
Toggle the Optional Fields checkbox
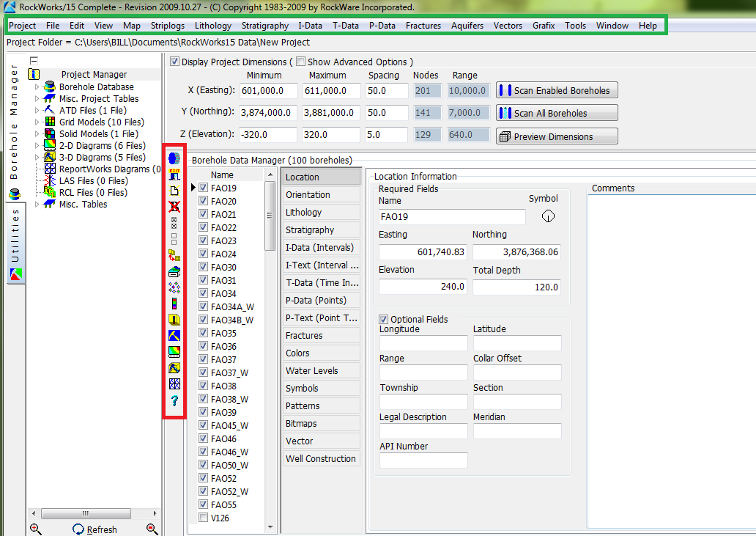pyautogui.click(x=384, y=319)
